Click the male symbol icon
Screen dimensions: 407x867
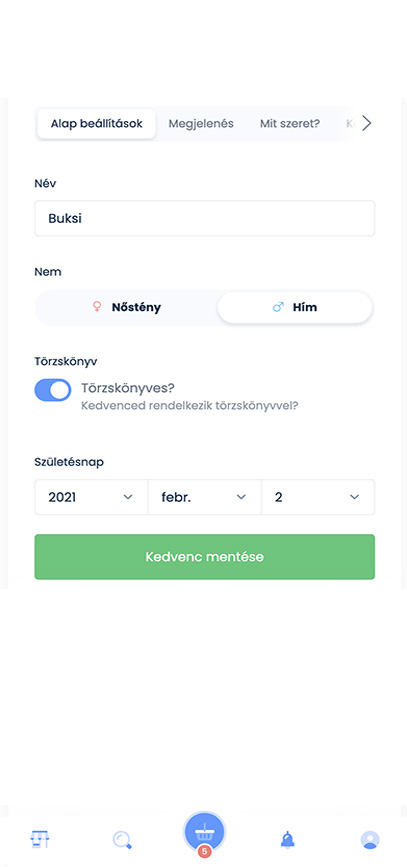(x=278, y=307)
